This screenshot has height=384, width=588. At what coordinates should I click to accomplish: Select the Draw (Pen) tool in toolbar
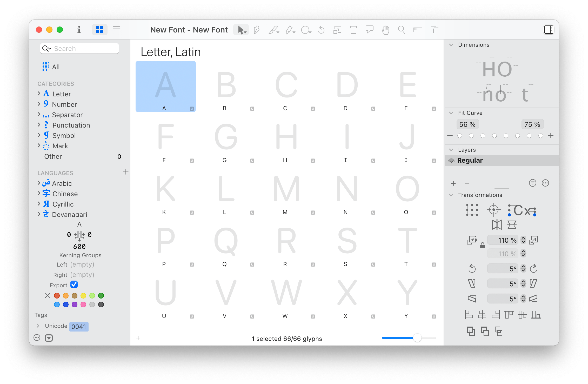[257, 30]
